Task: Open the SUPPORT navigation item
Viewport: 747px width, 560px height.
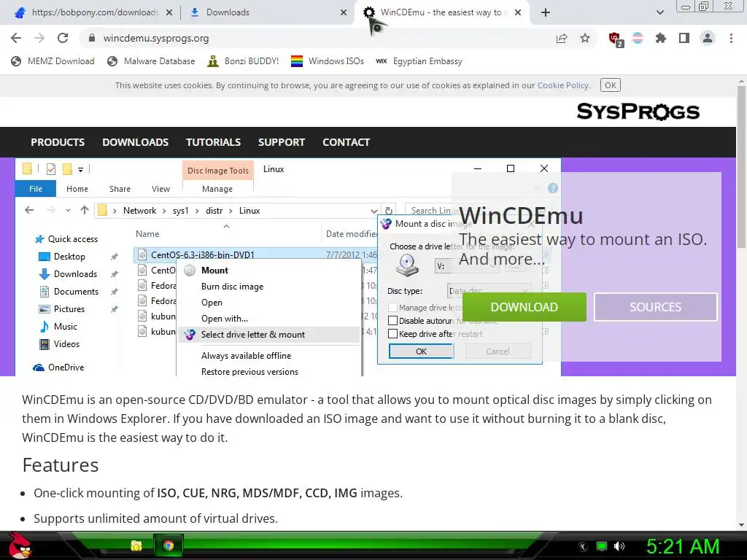Action: tap(282, 142)
